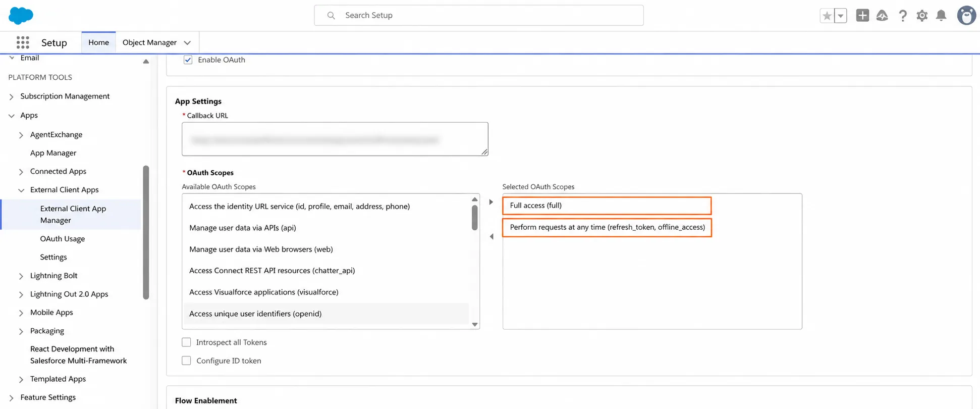
Task: Open the Setup gear icon
Action: pos(922,16)
